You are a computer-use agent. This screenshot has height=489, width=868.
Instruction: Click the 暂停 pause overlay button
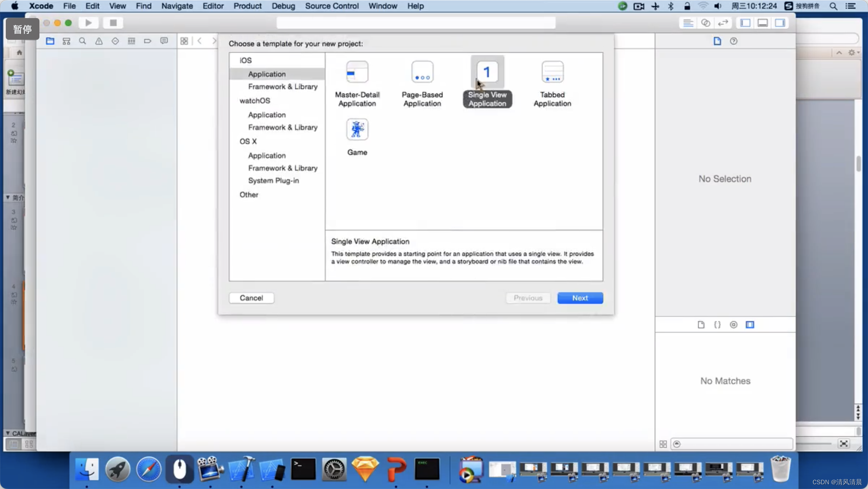pyautogui.click(x=22, y=29)
